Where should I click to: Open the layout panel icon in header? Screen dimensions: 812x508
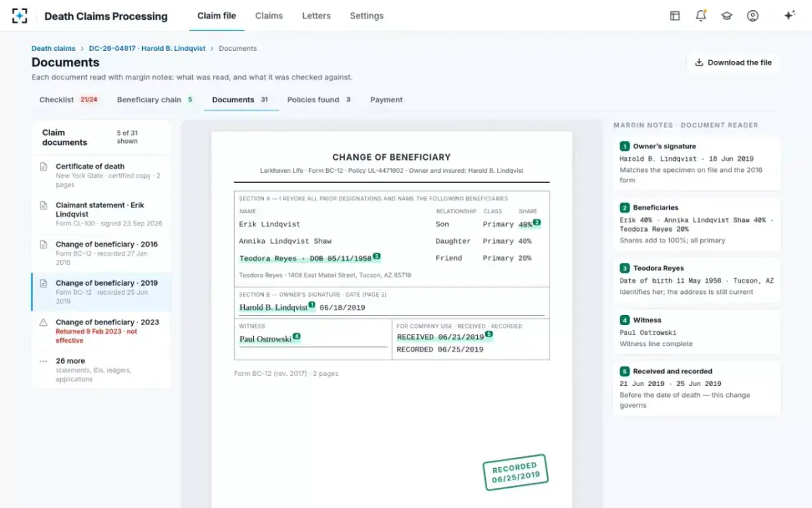[675, 16]
